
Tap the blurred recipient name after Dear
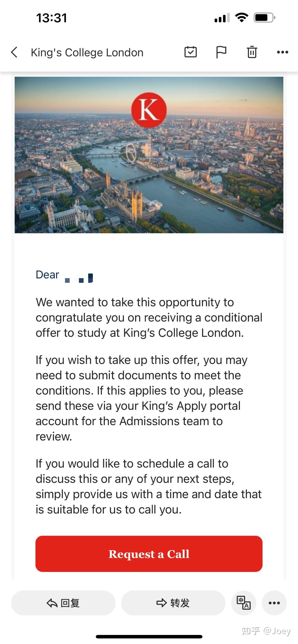click(79, 278)
